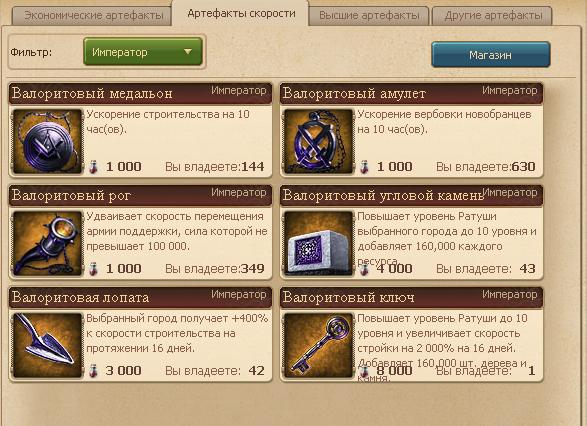587x426 pixels.
Task: Select the Валоритовый ключ key icon
Action: tap(319, 345)
